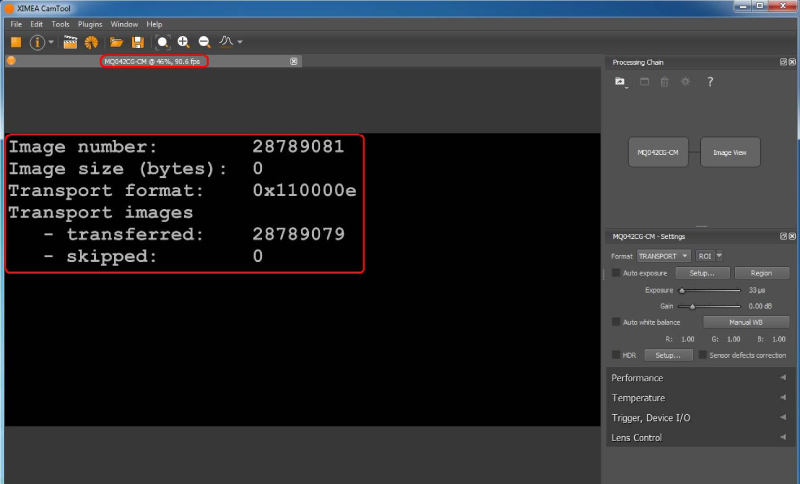Click the save floppy disk icon

click(x=138, y=42)
